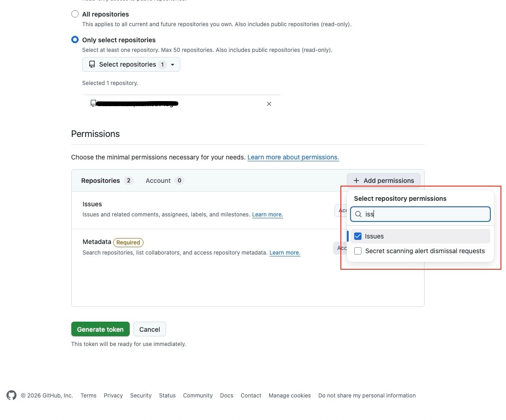Open the Docs link in footer
Screen dimensions: 506x420
pos(226,395)
